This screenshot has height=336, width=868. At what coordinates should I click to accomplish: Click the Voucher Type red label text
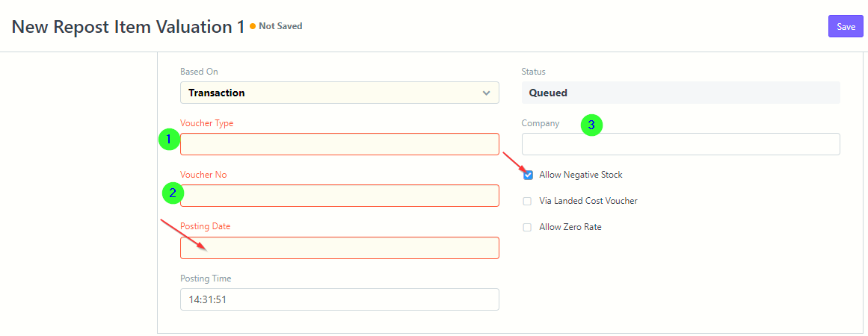click(x=206, y=123)
